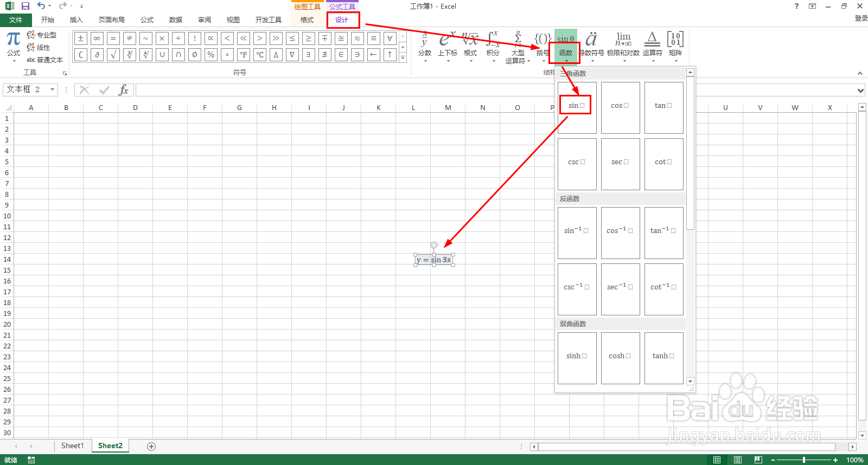Select Linear (线性) equation format
Image resolution: width=868 pixels, height=465 pixels.
[x=39, y=48]
